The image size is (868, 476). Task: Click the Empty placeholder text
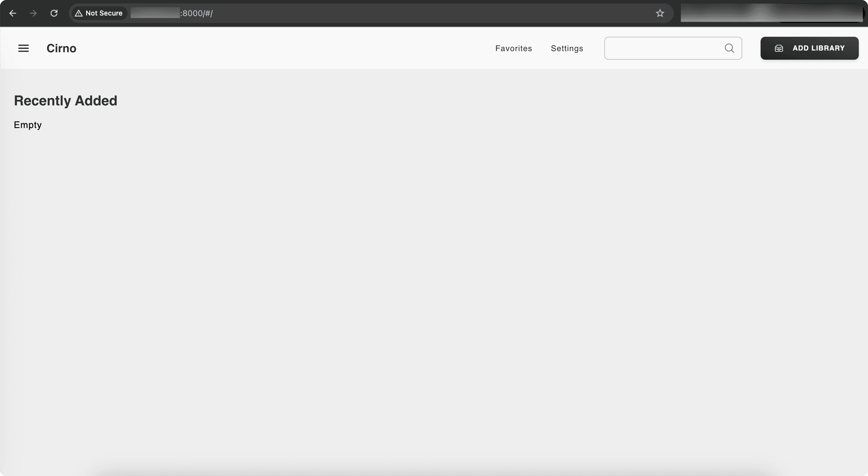point(28,125)
